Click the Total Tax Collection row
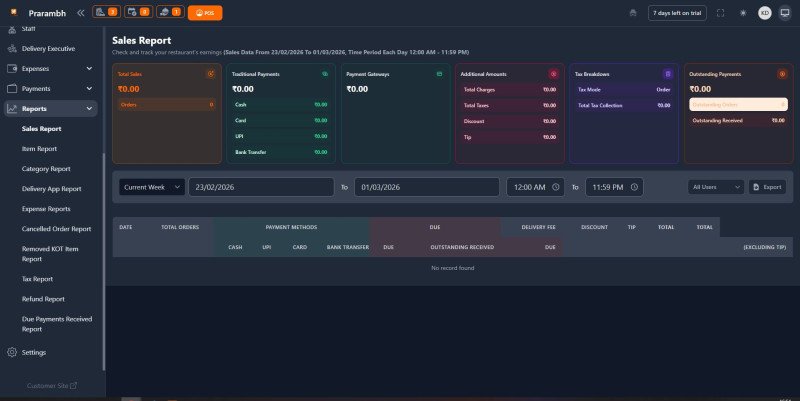The width and height of the screenshot is (800, 401). (624, 106)
